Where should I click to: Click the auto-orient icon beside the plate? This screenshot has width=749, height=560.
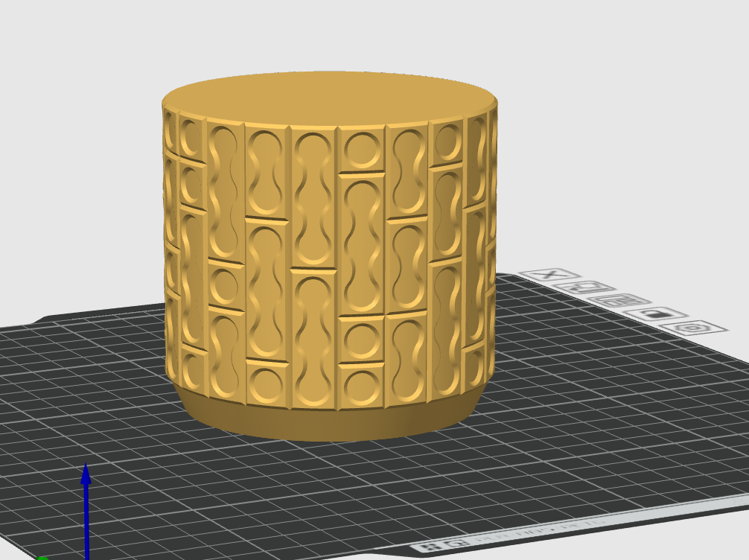tap(585, 287)
